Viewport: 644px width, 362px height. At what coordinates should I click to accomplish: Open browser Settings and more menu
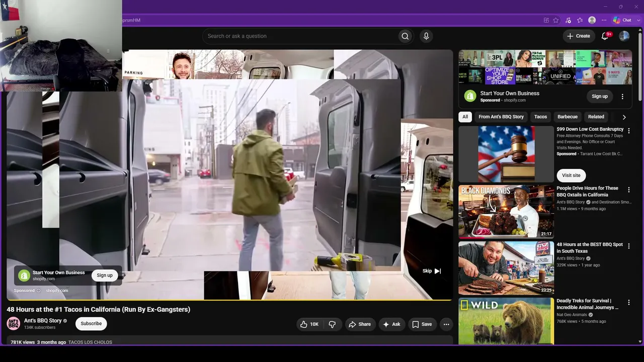tap(604, 20)
